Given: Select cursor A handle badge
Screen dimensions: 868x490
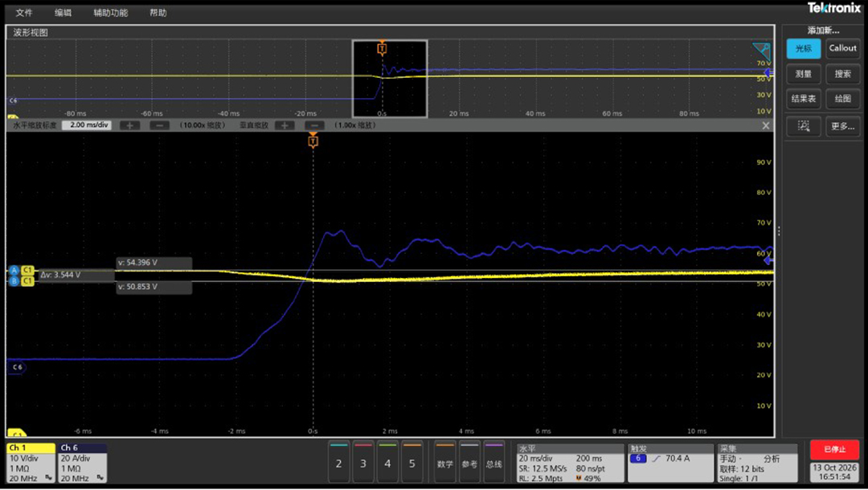Looking at the screenshot, I should tap(14, 271).
